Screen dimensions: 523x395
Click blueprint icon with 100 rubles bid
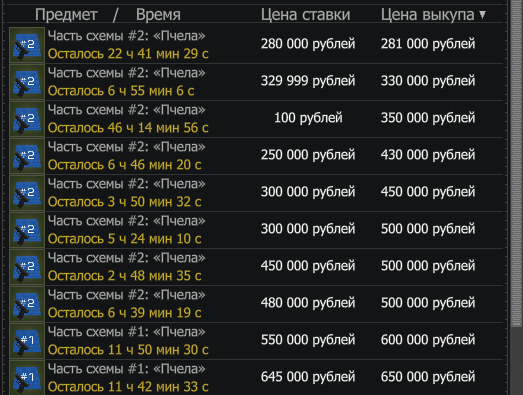pyautogui.click(x=27, y=119)
